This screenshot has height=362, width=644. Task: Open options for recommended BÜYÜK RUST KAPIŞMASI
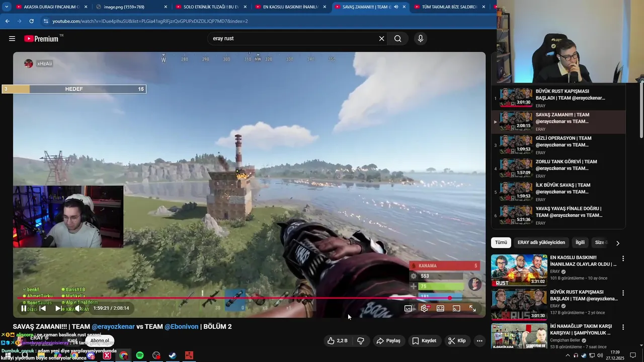[x=623, y=293]
